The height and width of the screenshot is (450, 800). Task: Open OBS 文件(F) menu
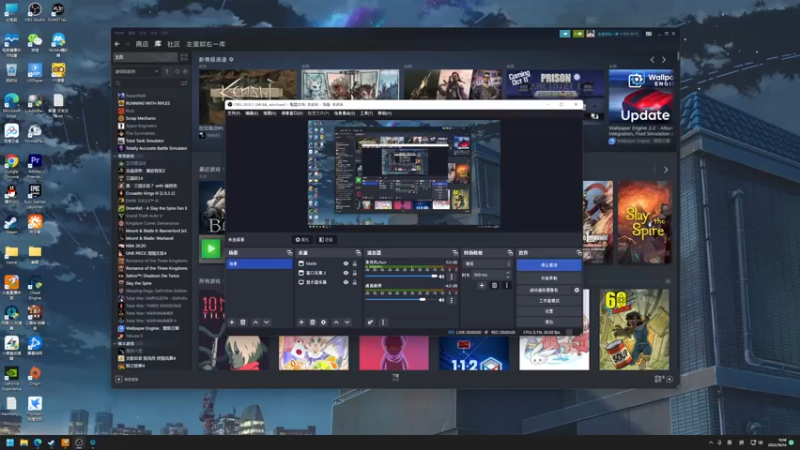(x=234, y=113)
